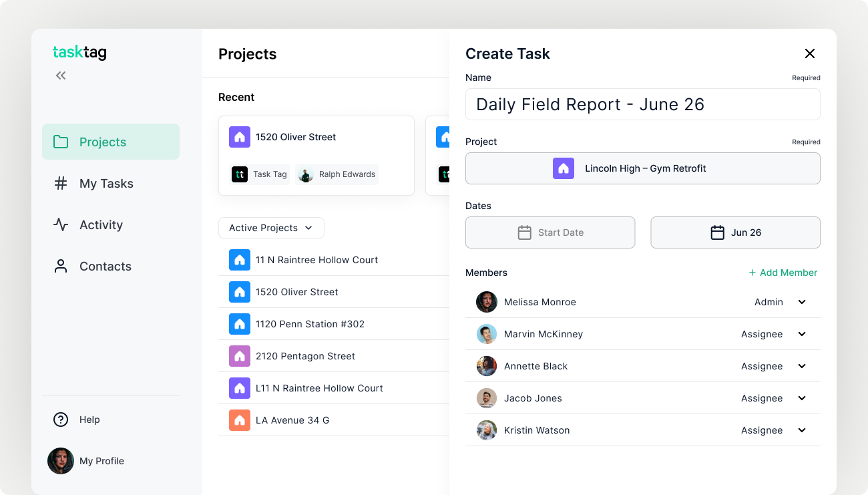
Task: Open Activity via the pulse icon
Action: [x=61, y=224]
